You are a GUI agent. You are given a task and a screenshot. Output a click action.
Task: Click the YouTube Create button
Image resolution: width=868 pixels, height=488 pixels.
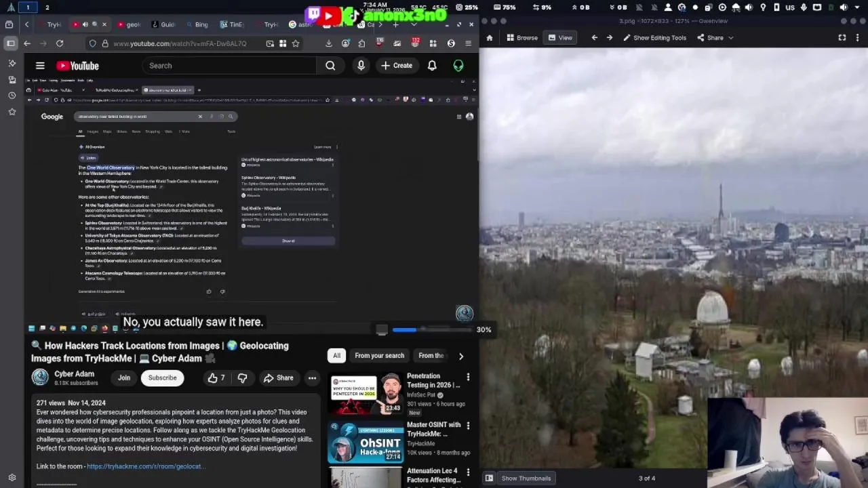pos(397,66)
